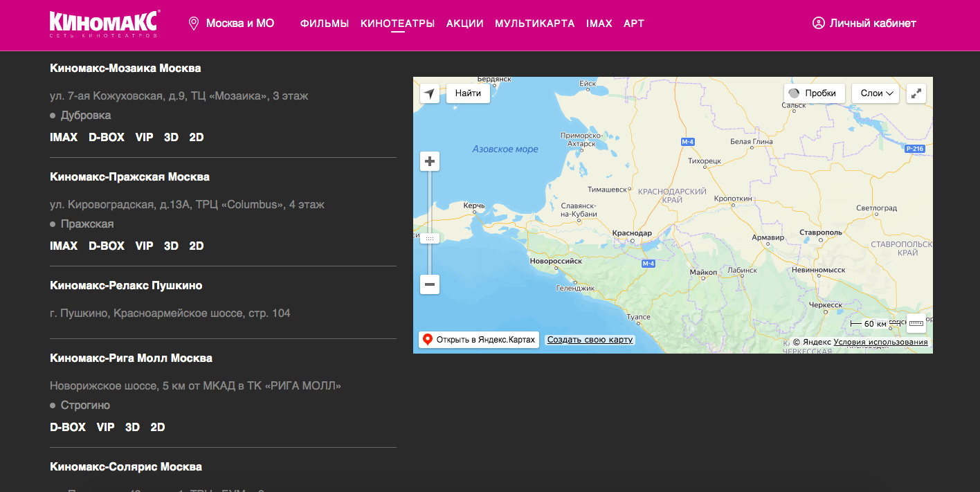Click red pin icon in Яндекс.Карты button
Image resolution: width=980 pixels, height=492 pixels.
[x=428, y=340]
